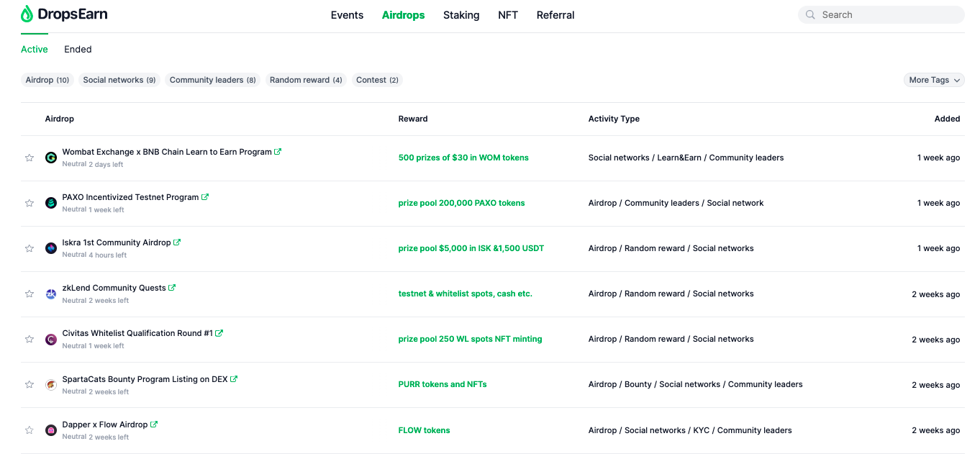Open external link icon for Civitas Whitelist
The image size is (980, 454).
coord(219,333)
